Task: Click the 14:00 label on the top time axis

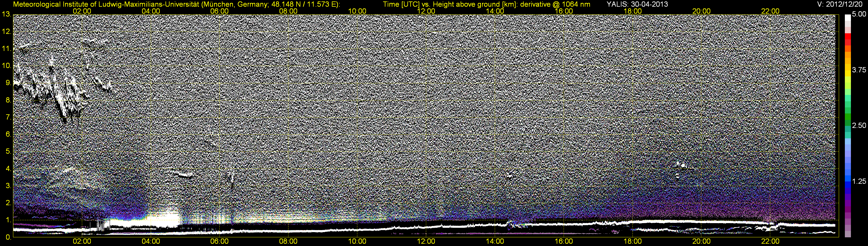Action: click(495, 11)
